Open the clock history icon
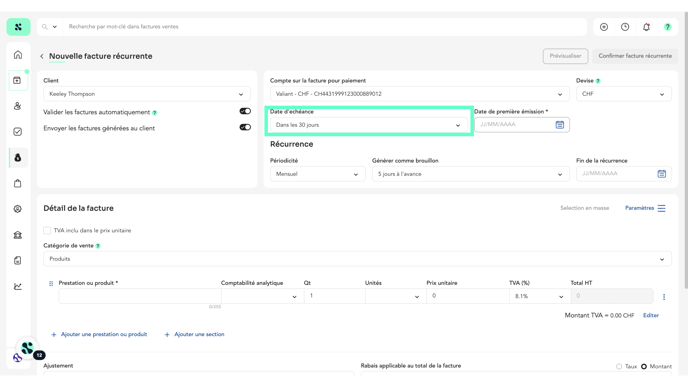 coord(625,27)
